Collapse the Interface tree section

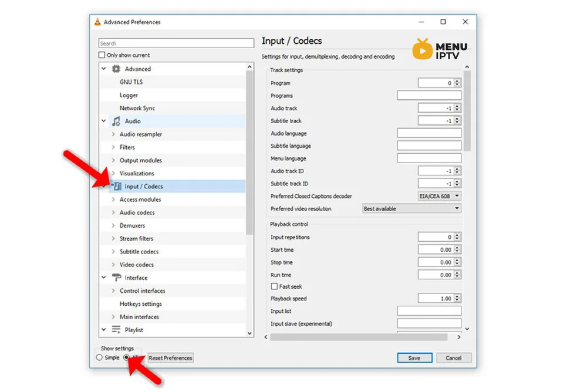pyautogui.click(x=104, y=278)
